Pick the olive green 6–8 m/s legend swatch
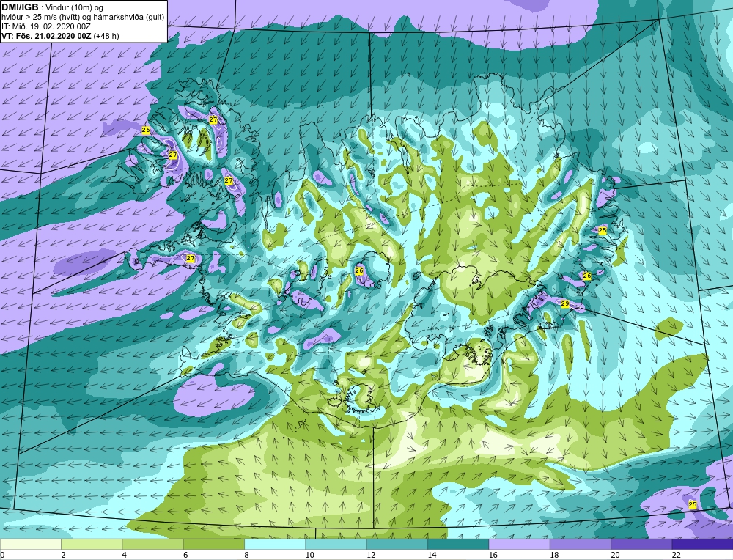This screenshot has width=733, height=560. 214,545
